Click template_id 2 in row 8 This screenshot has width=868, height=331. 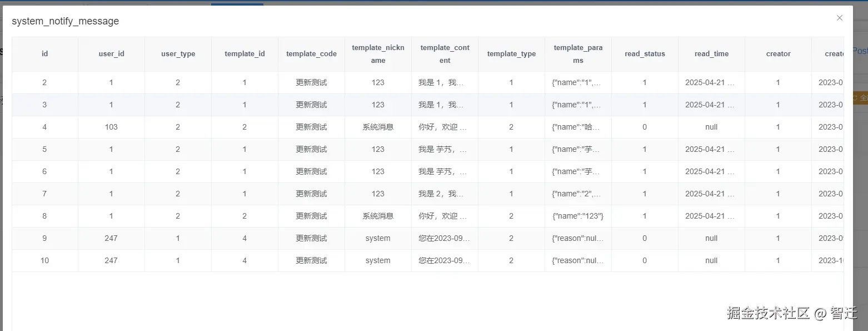pos(245,216)
